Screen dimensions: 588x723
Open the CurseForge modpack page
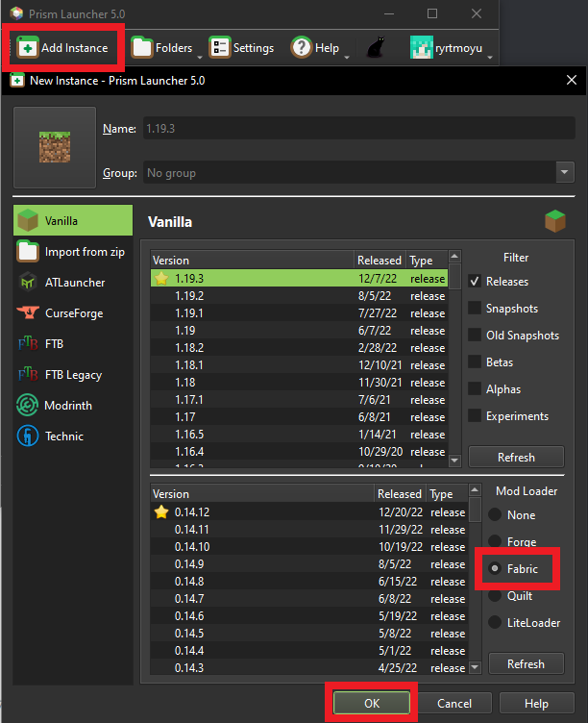pos(73,313)
